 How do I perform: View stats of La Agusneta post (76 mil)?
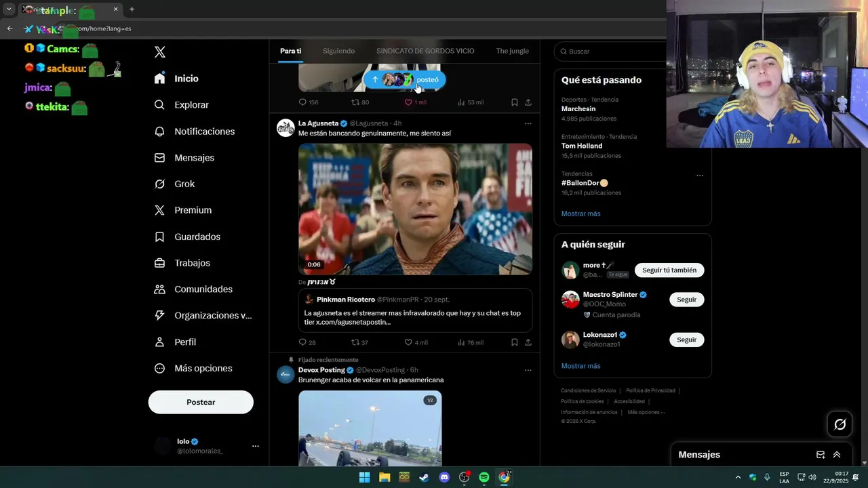click(471, 342)
